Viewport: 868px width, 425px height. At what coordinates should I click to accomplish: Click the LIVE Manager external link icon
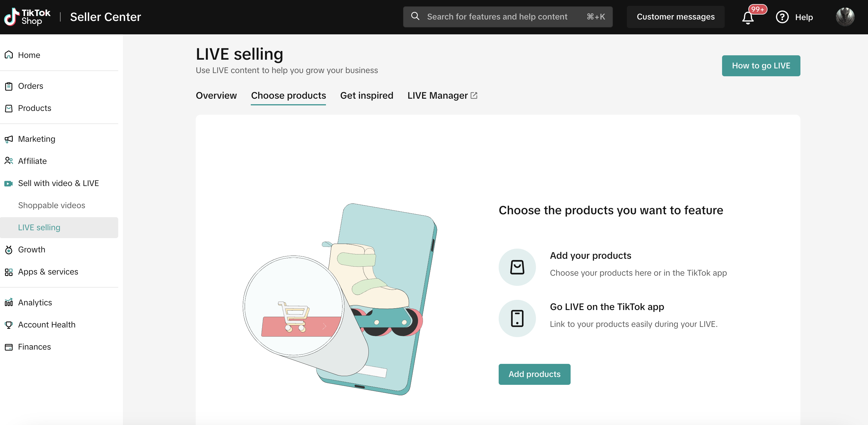474,95
